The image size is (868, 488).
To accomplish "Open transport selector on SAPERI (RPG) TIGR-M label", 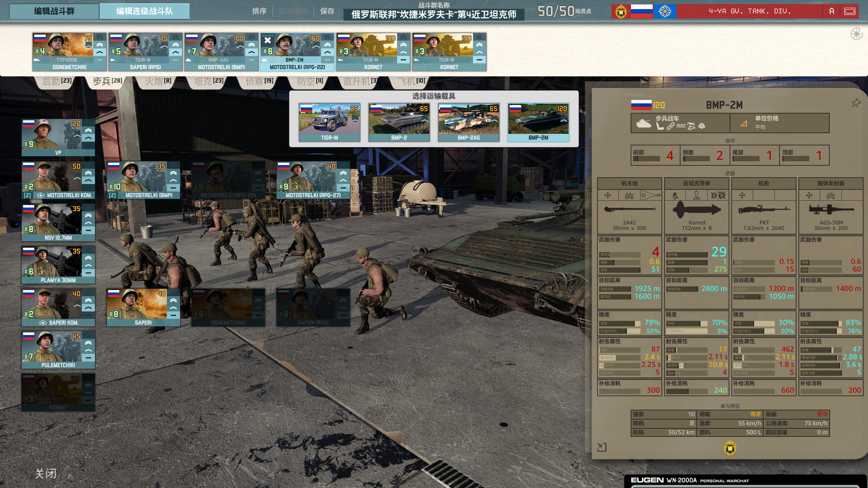I will 142,60.
